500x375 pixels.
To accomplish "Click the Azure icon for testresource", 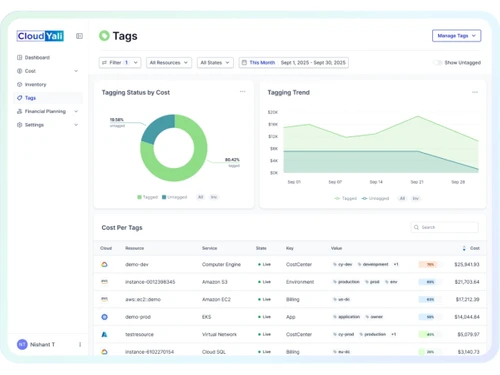I will click(104, 334).
